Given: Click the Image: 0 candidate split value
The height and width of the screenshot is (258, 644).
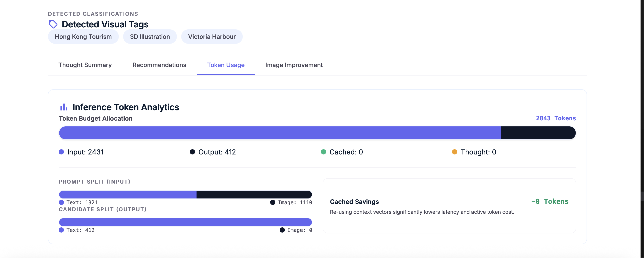Looking at the screenshot, I should [x=300, y=230].
